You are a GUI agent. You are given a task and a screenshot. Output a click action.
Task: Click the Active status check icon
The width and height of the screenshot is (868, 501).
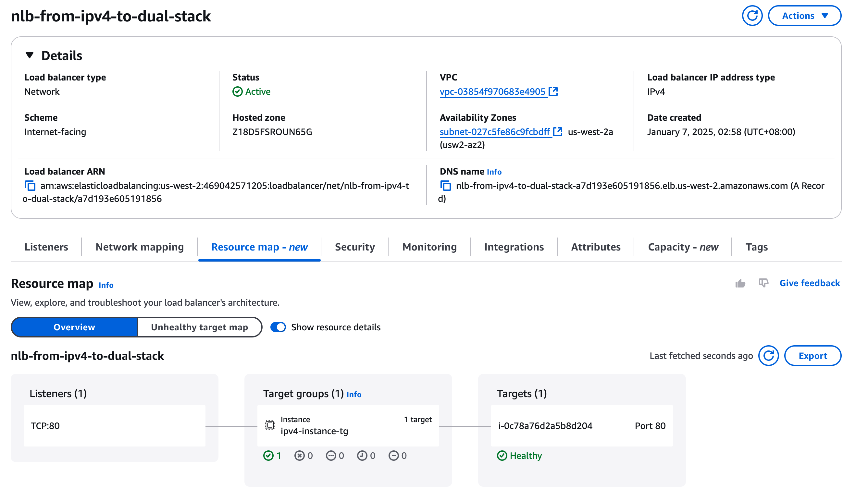237,92
